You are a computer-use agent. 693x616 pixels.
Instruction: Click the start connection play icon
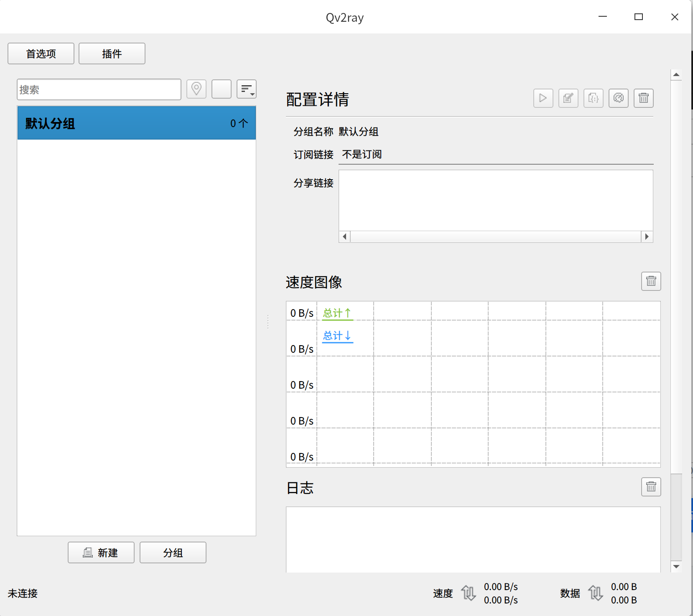point(543,98)
